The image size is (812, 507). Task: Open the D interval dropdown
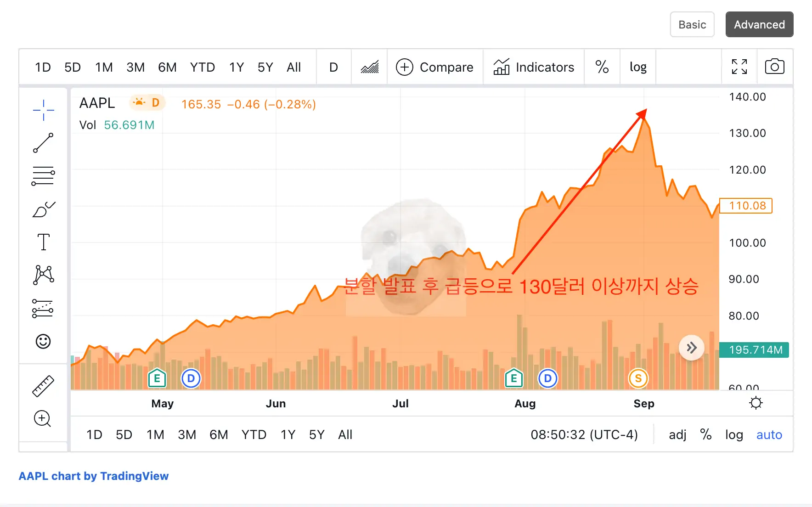click(x=333, y=67)
